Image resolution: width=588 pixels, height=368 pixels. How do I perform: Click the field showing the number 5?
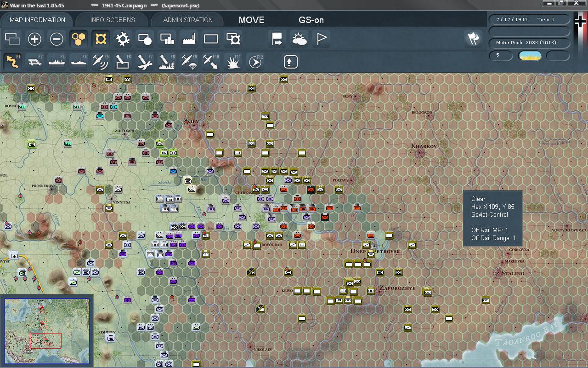[501, 56]
